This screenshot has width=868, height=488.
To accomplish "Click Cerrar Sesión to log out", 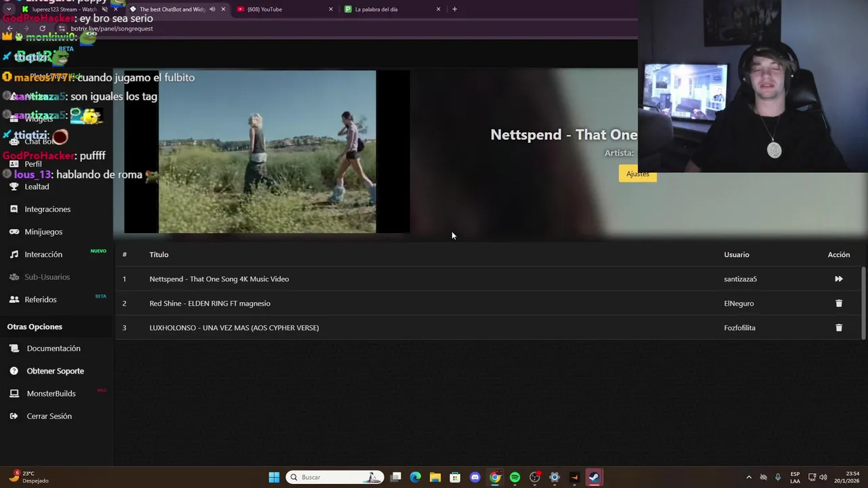I will pos(49,416).
